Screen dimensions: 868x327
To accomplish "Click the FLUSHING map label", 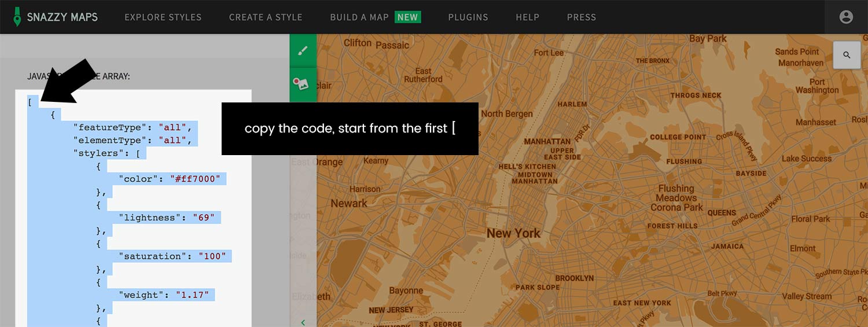I will (684, 161).
